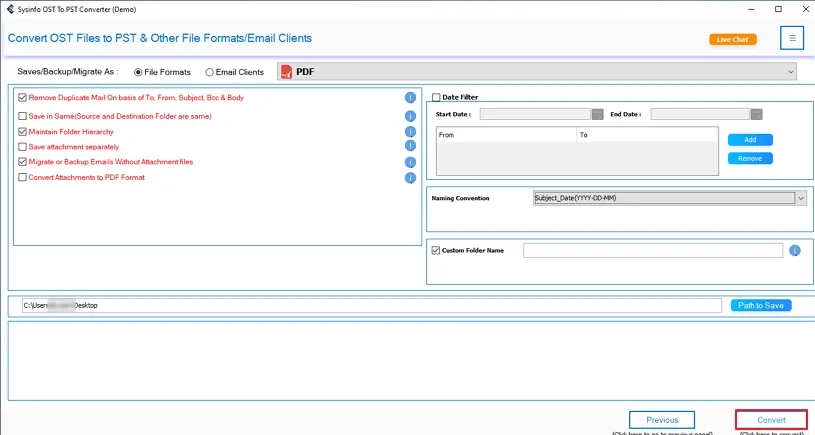Image resolution: width=815 pixels, height=435 pixels.
Task: Select the Email Clients radio button
Action: tap(209, 72)
